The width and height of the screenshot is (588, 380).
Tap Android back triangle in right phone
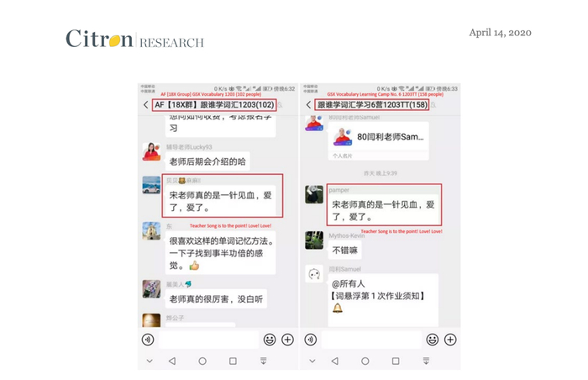(335, 361)
